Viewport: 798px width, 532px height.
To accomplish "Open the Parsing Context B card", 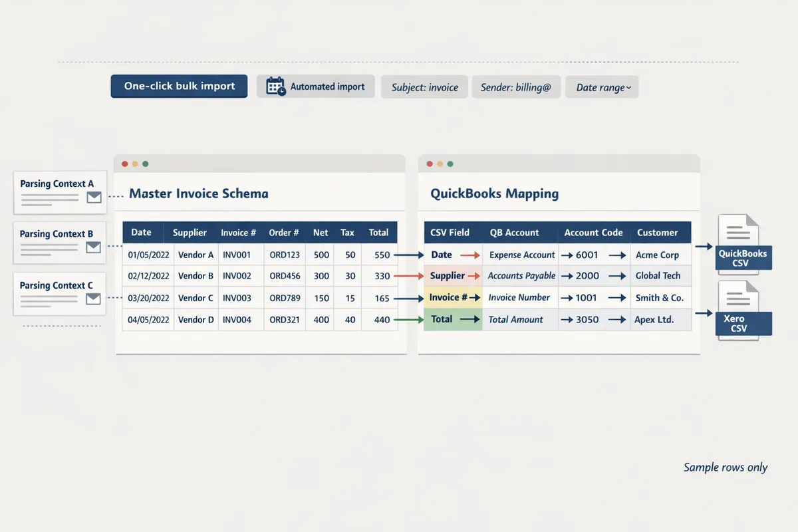I will (x=61, y=243).
